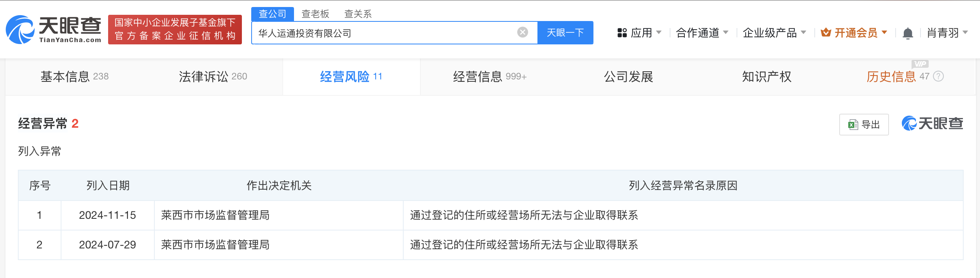This screenshot has height=278, width=980.
Task: Open the 法律诉讼 tab
Action: click(x=213, y=76)
